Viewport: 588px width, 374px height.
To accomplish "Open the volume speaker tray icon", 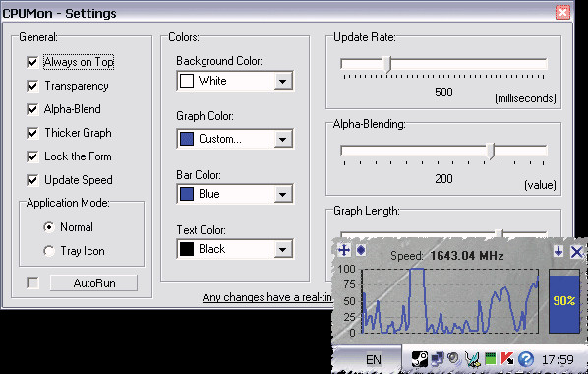I will [x=453, y=358].
